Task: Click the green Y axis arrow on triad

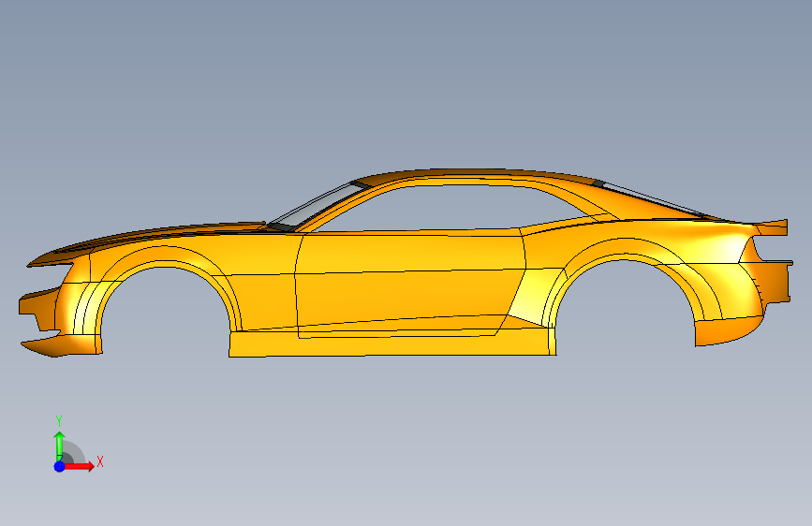Action: 59,445
